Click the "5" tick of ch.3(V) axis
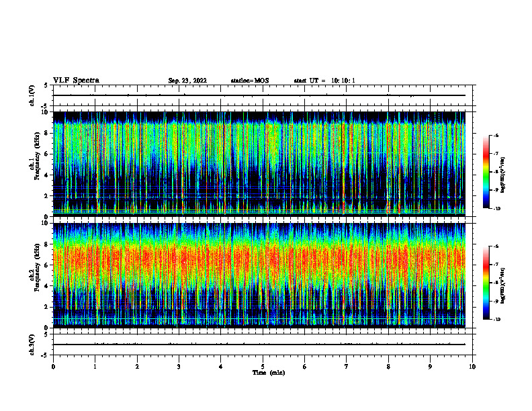Screen dimensions: 532x411 pos(46,335)
